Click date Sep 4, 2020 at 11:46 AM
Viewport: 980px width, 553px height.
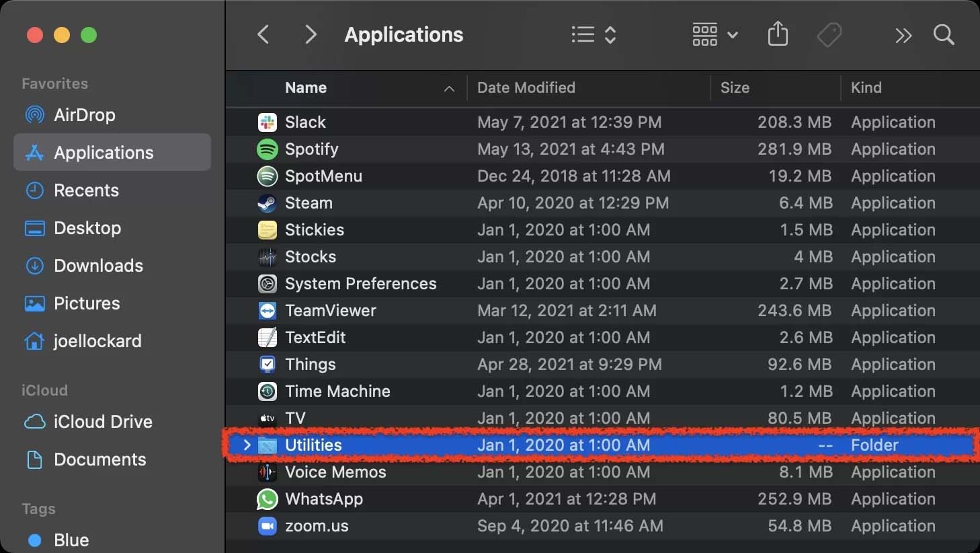coord(570,526)
